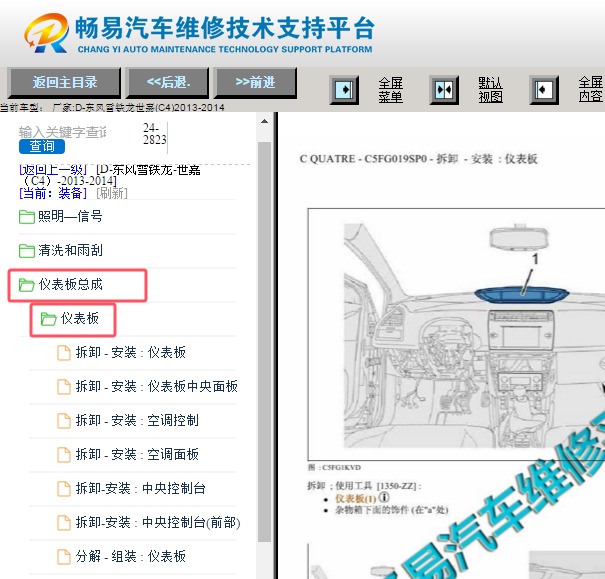605x579 pixels.
Task: Click the open folder icon beside 仪表板
Action: [x=49, y=319]
